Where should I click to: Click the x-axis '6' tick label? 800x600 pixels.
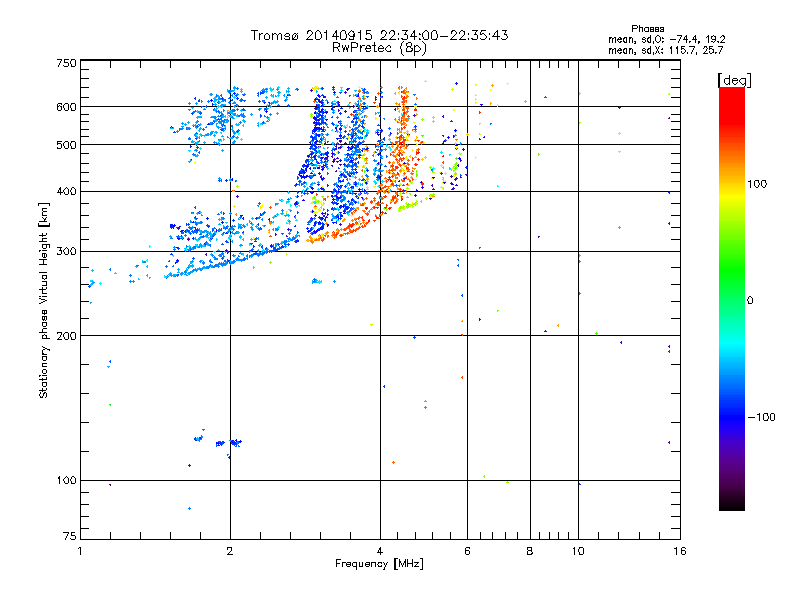click(467, 551)
